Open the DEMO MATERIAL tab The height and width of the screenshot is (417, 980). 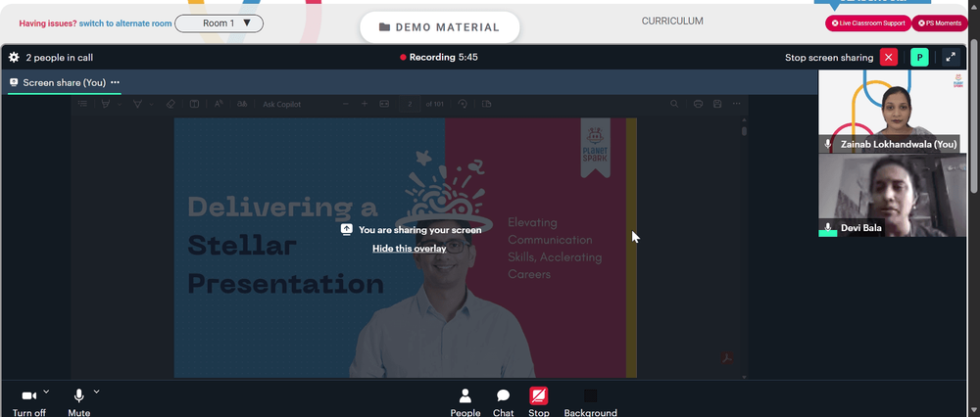439,27
